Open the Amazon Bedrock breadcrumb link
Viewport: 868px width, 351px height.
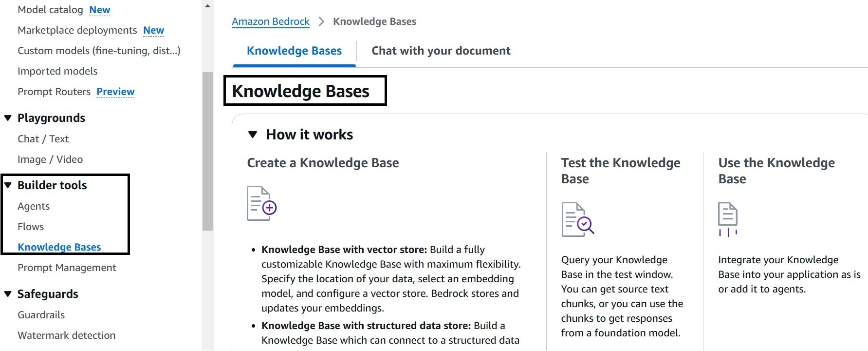pos(271,21)
